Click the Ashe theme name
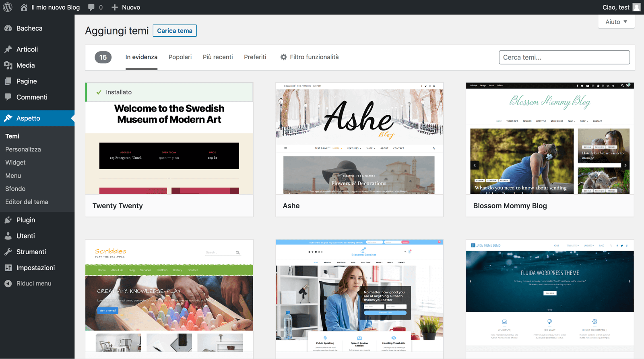This screenshot has height=359, width=644. [x=291, y=206]
